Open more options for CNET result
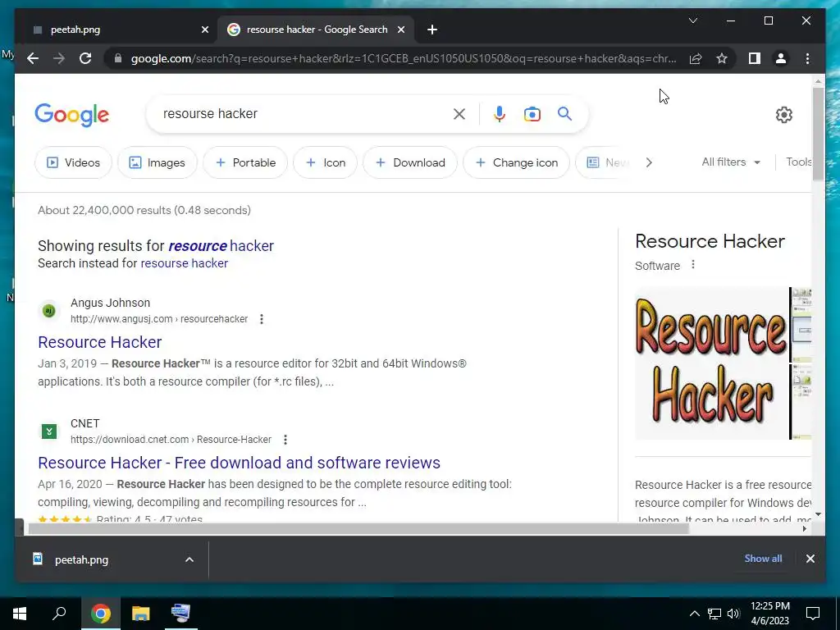840x630 pixels. (x=285, y=440)
